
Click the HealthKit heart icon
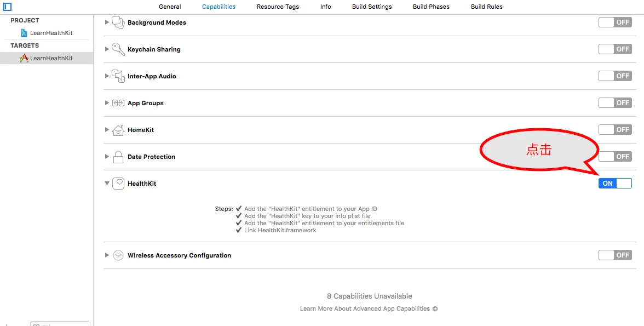point(118,184)
